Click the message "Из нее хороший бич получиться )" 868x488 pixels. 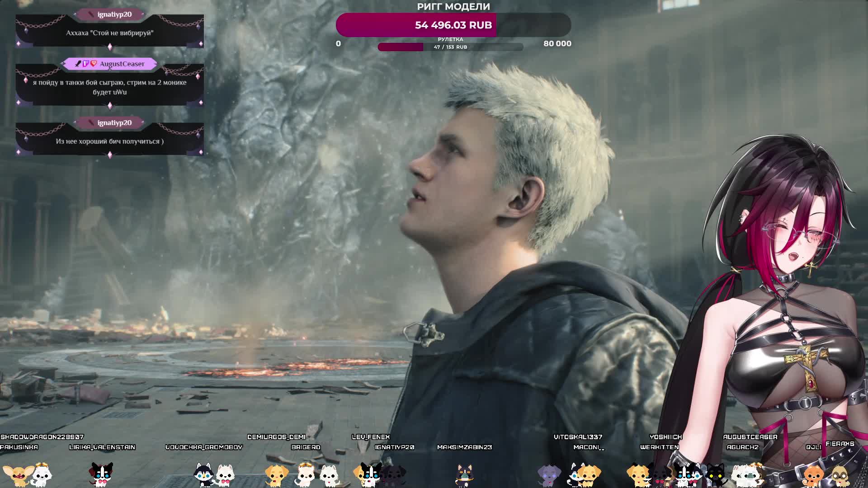[110, 141]
